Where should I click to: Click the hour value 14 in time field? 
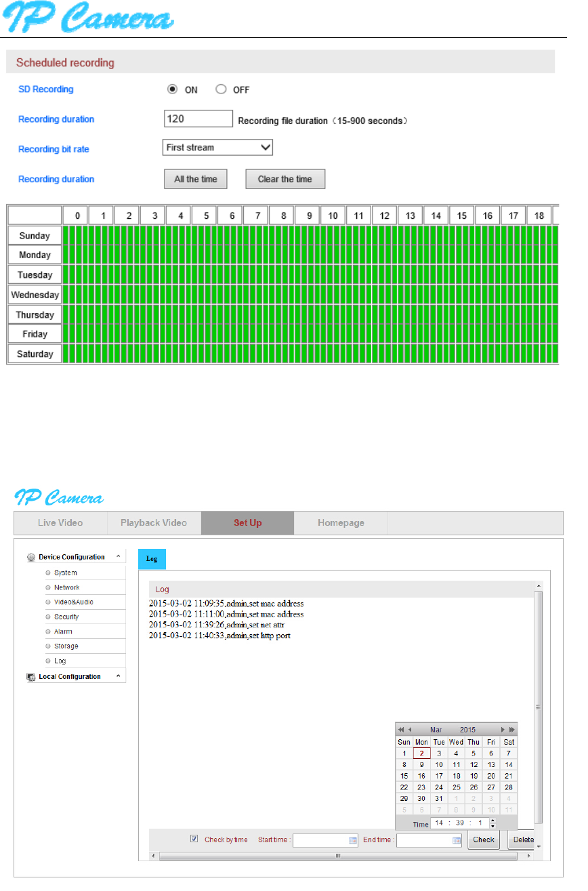(438, 823)
